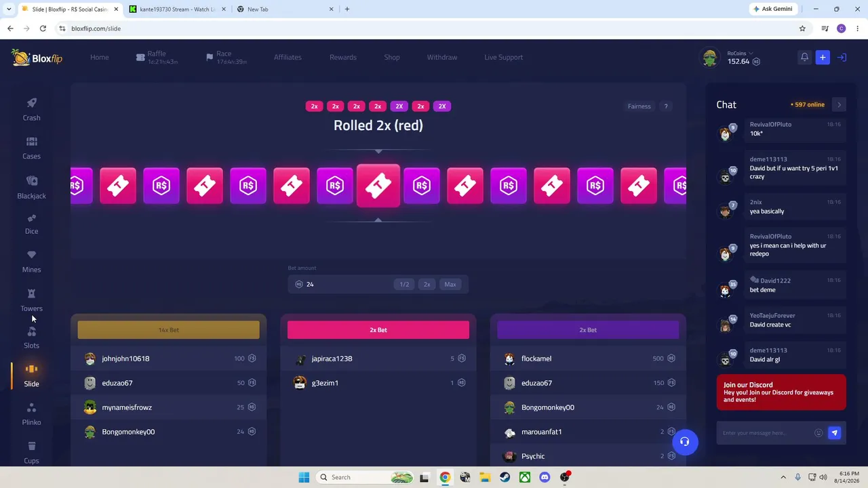Screen dimensions: 868x488
Task: Open the notifications bell
Action: [804, 58]
